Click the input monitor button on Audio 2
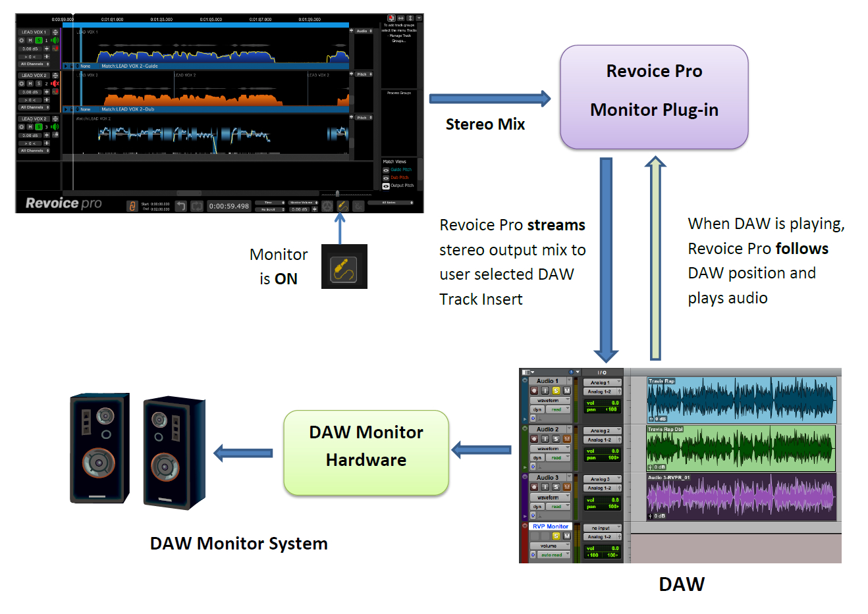Viewport: 868px width, 614px height. click(545, 439)
